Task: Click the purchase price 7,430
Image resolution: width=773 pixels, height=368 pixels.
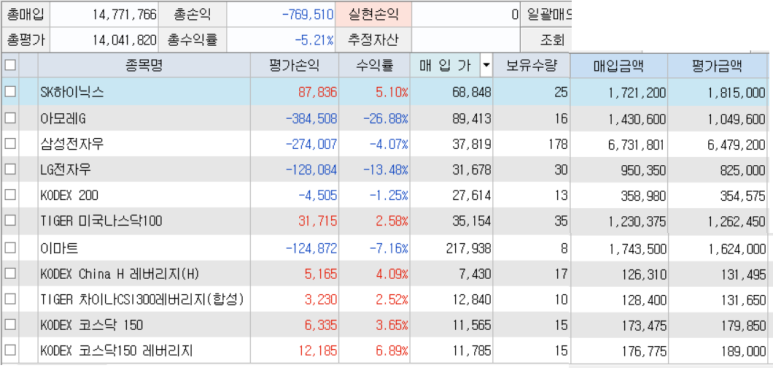Action: (475, 273)
